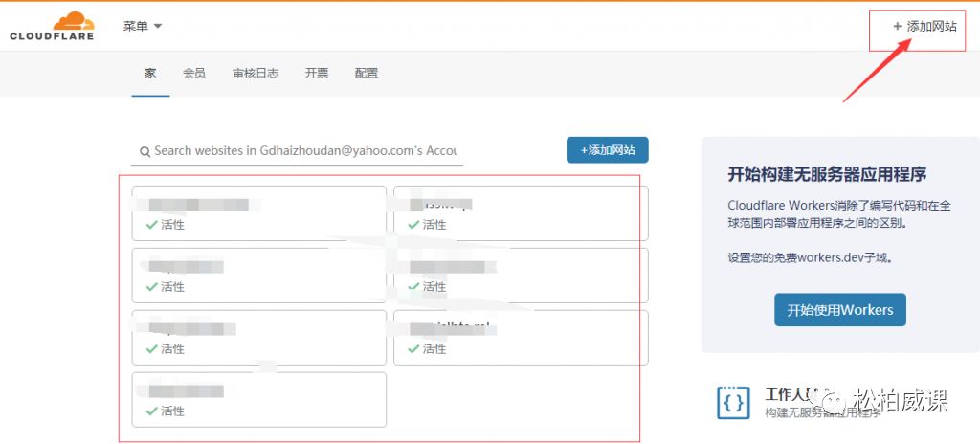980x444 pixels.
Task: Click the curly braces Workers icon
Action: (733, 403)
